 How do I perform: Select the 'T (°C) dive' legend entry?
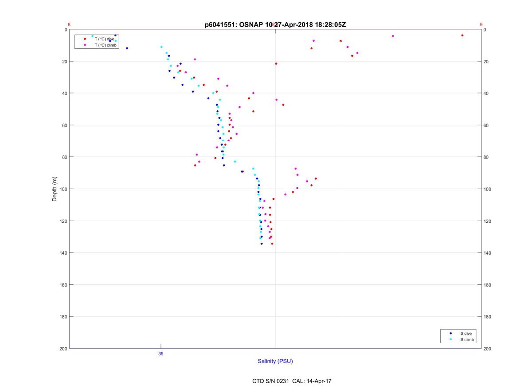click(105, 39)
